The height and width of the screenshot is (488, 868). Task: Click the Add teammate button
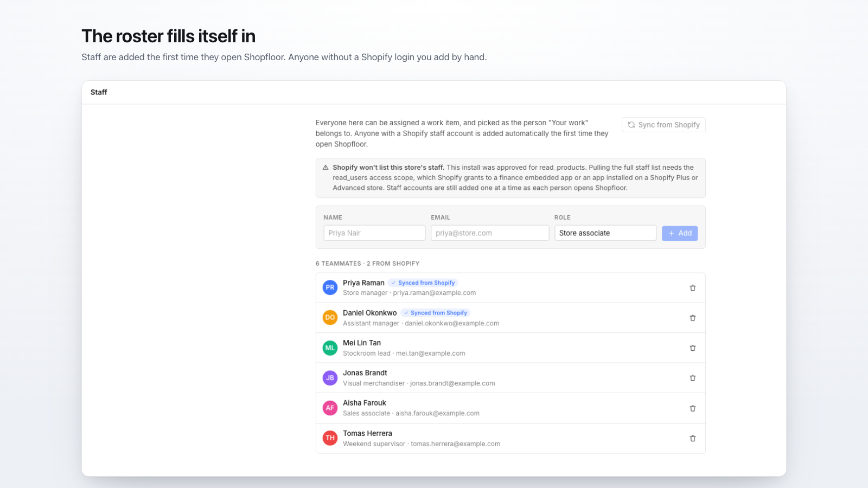(x=680, y=233)
